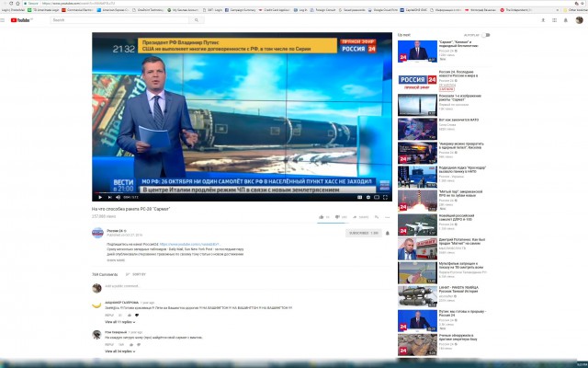588x368 pixels.
Task: Add video to a playlist icon
Action: click(377, 217)
